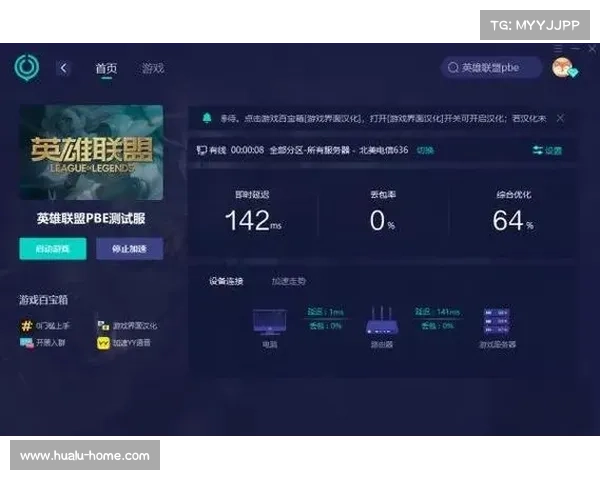Dismiss the notification banner with X
The image size is (600, 480).
point(560,118)
